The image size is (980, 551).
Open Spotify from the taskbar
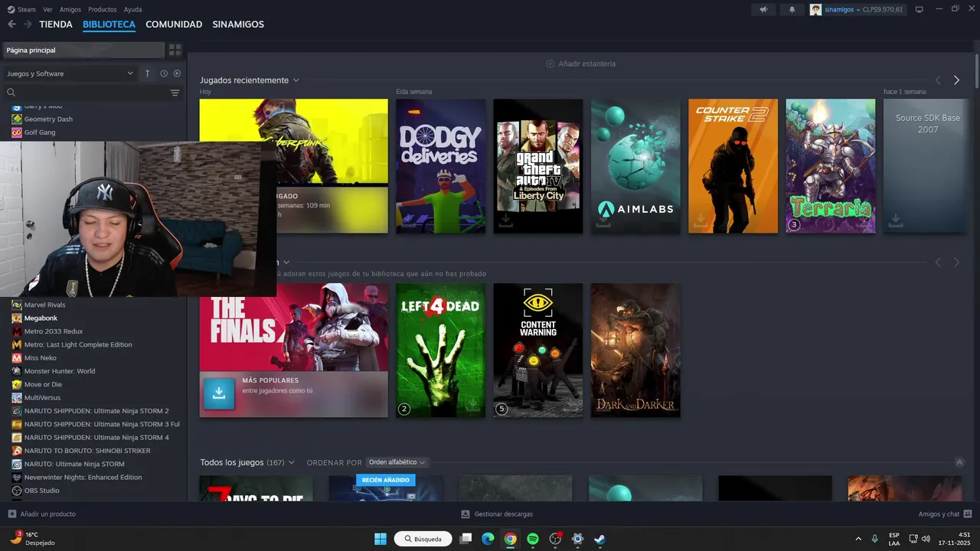pos(533,539)
